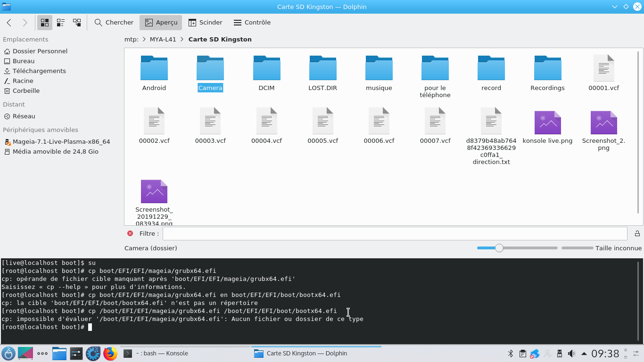The image size is (644, 362).
Task: Open the clipboard tray icon
Action: (522, 354)
